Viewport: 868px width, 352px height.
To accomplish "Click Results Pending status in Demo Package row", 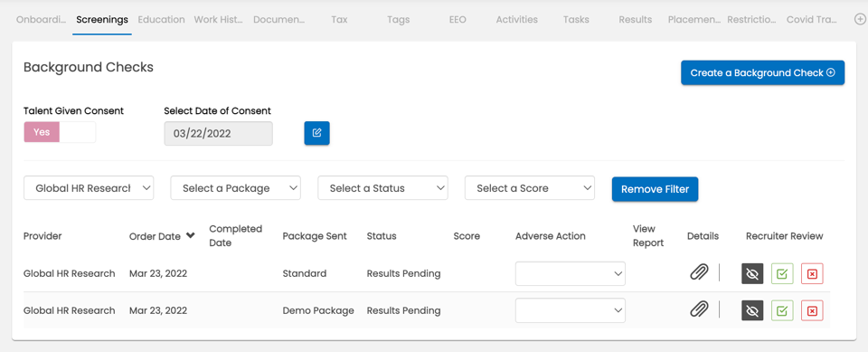I will (403, 310).
